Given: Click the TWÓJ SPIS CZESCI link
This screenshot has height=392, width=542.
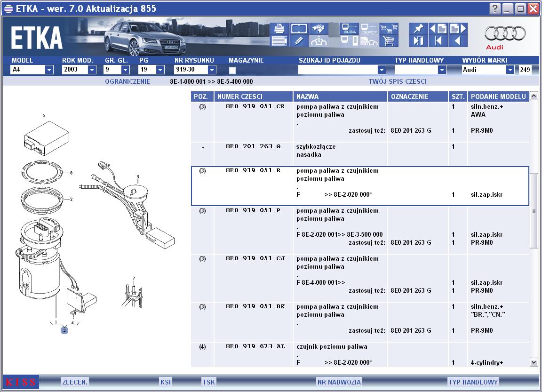Looking at the screenshot, I should pyautogui.click(x=398, y=81).
